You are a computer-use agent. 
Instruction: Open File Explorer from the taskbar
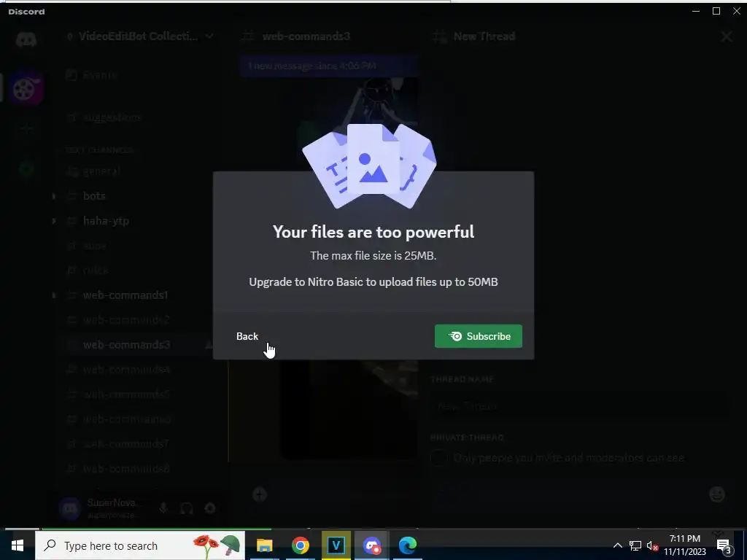coord(264,545)
